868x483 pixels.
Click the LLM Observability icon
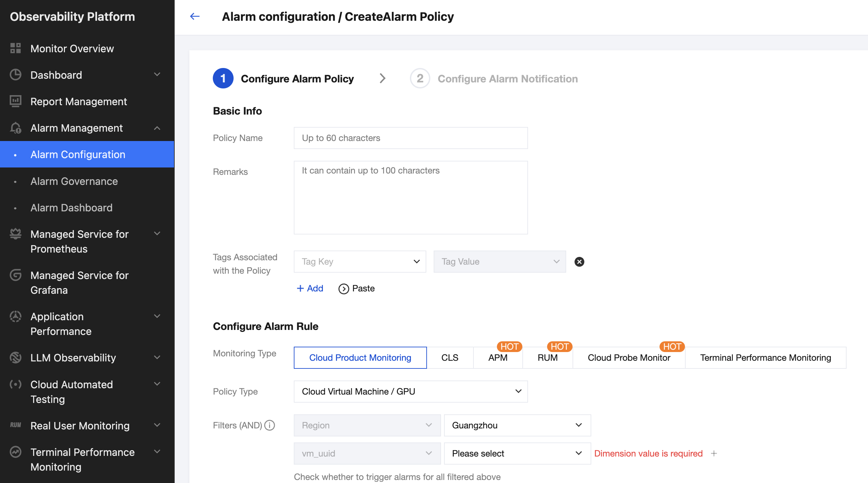[x=15, y=357]
